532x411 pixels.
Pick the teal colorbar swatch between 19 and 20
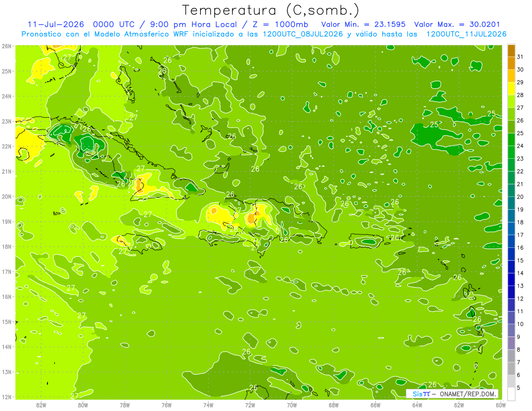tap(511, 203)
